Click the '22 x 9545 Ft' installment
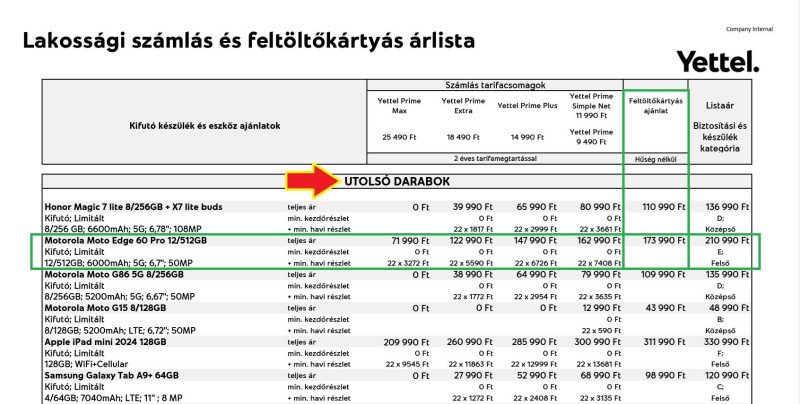 pyautogui.click(x=408, y=364)
